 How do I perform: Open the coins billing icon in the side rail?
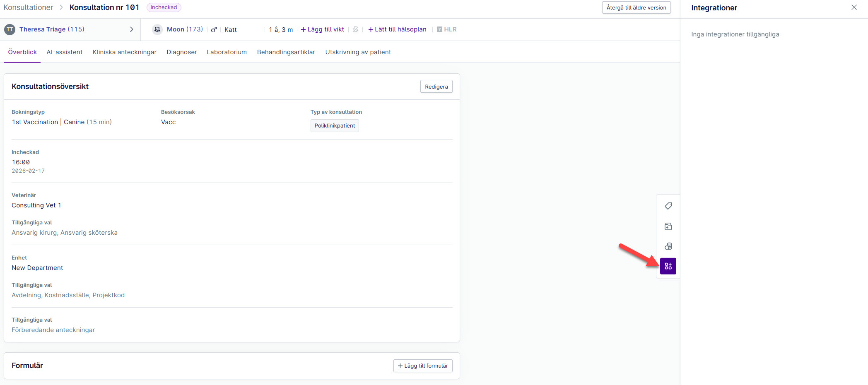pos(668,246)
